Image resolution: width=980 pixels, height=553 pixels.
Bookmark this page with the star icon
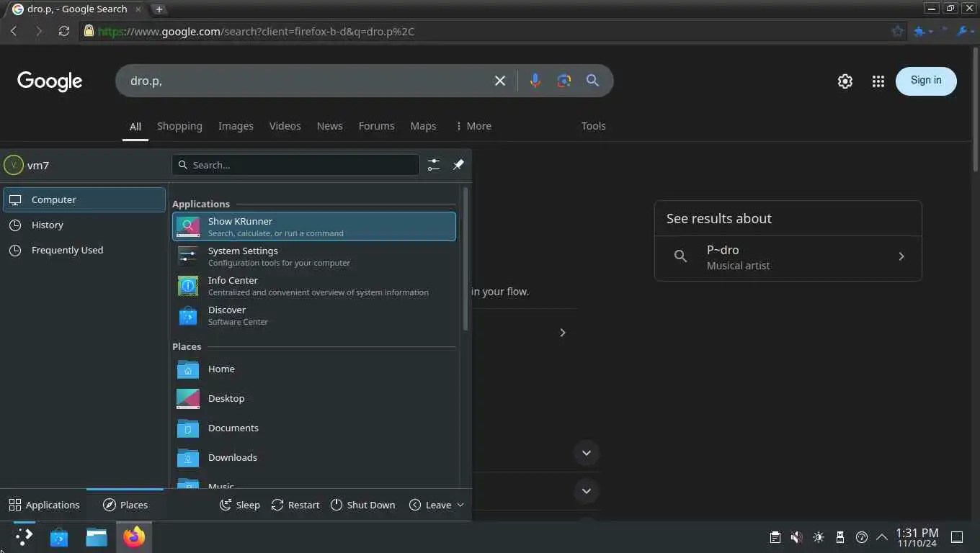pyautogui.click(x=897, y=31)
